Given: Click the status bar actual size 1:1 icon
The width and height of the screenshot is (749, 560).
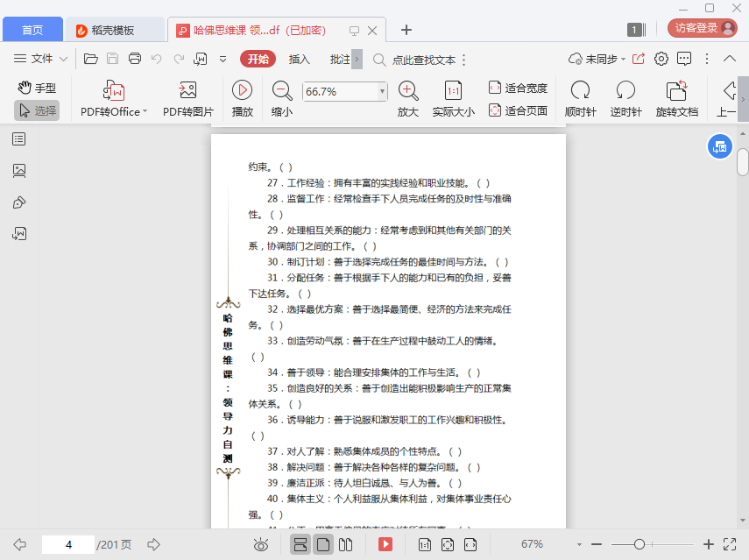Looking at the screenshot, I should coord(425,544).
